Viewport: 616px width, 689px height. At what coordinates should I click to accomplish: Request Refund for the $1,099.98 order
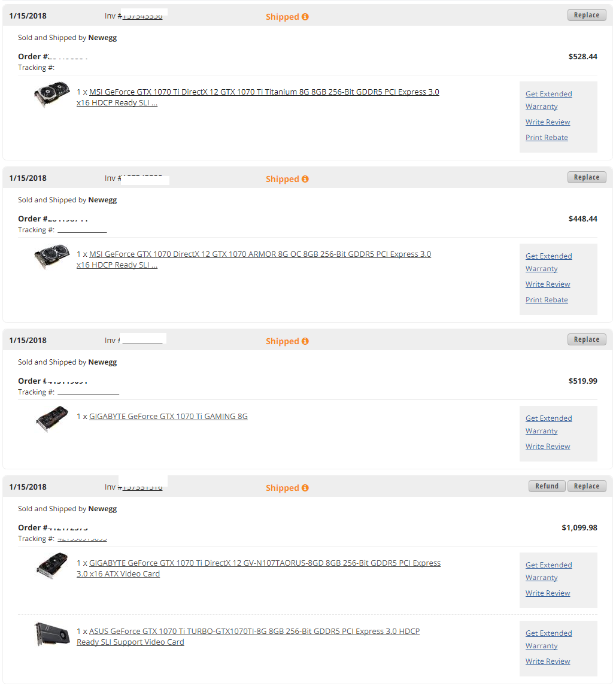point(547,486)
